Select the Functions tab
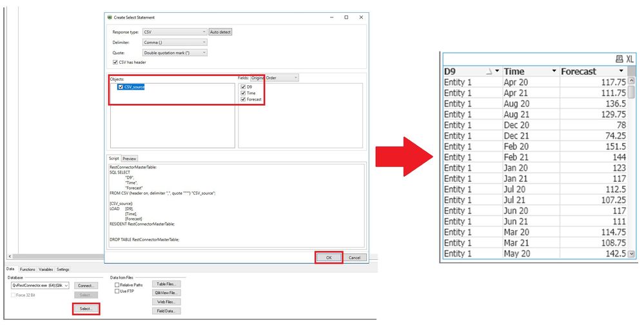 pos(28,270)
